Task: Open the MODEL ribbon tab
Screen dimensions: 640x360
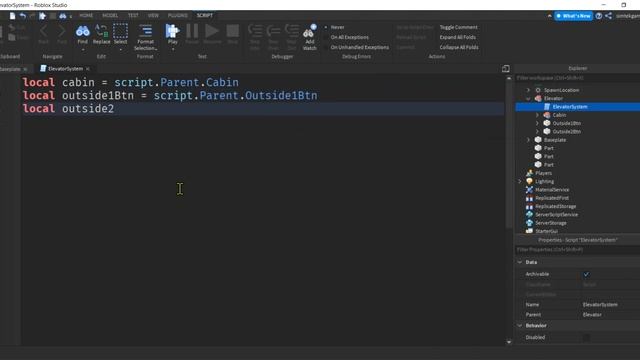Action: (x=110, y=16)
